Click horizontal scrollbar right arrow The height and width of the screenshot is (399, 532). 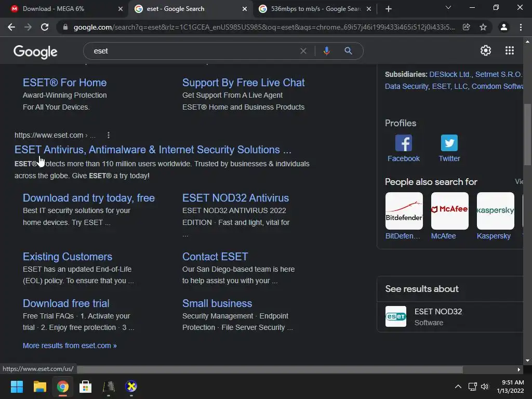(519, 369)
